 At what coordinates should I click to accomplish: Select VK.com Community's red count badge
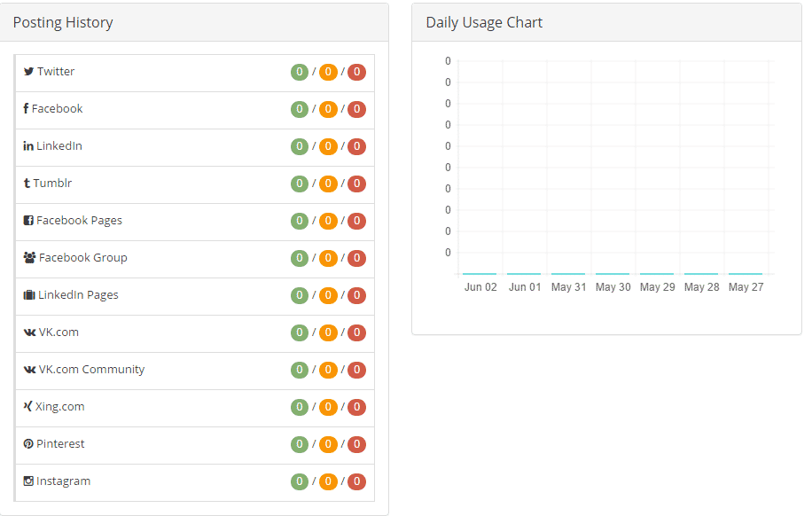(x=357, y=370)
